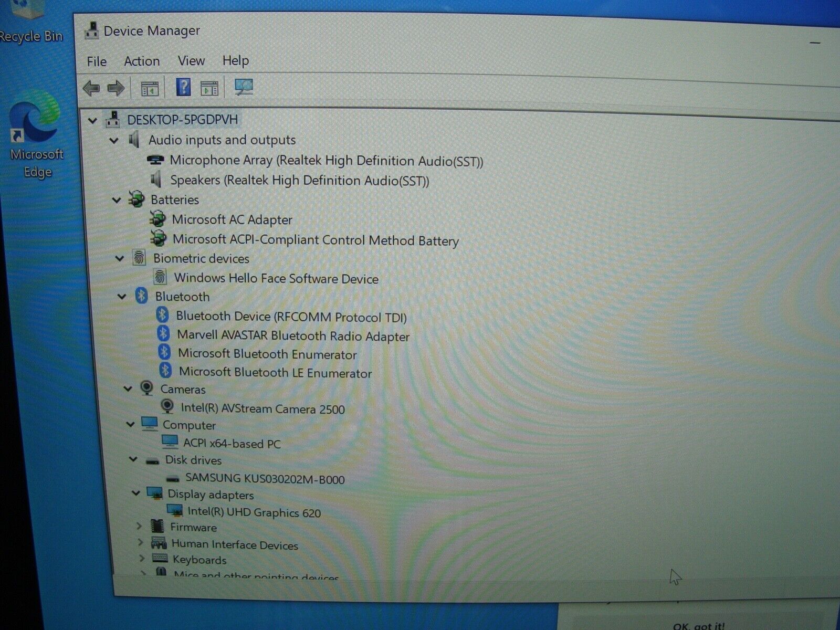Open the File menu
The height and width of the screenshot is (630, 840).
click(97, 61)
